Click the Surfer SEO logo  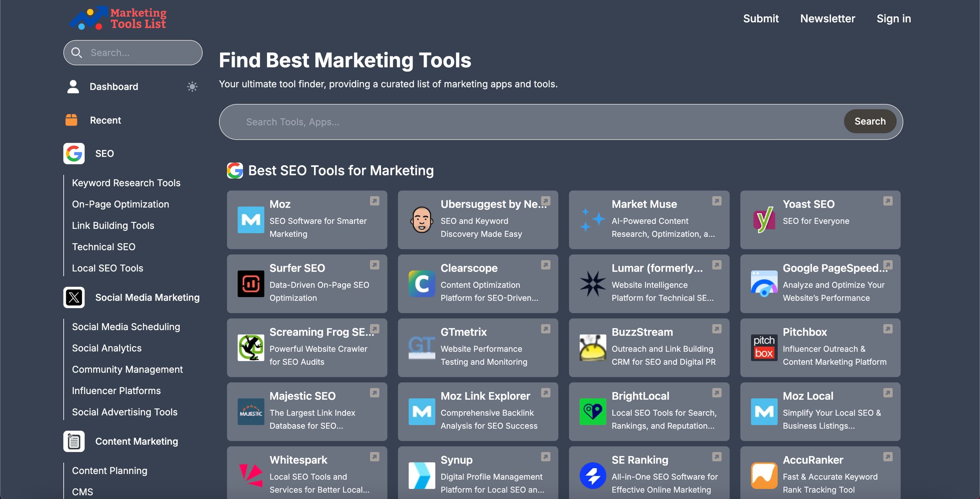click(251, 284)
